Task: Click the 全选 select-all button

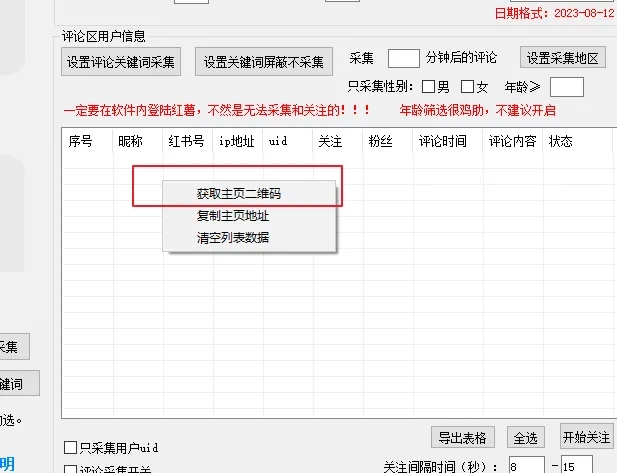Action: click(526, 437)
